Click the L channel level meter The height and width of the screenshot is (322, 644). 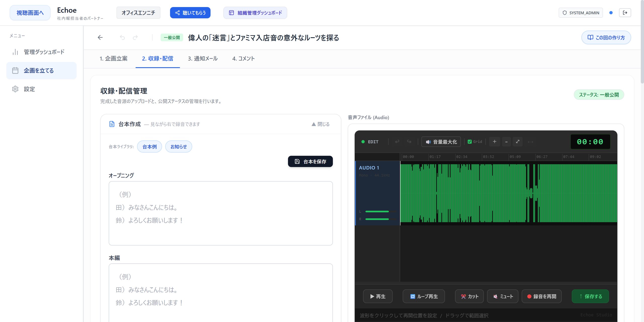click(380, 211)
